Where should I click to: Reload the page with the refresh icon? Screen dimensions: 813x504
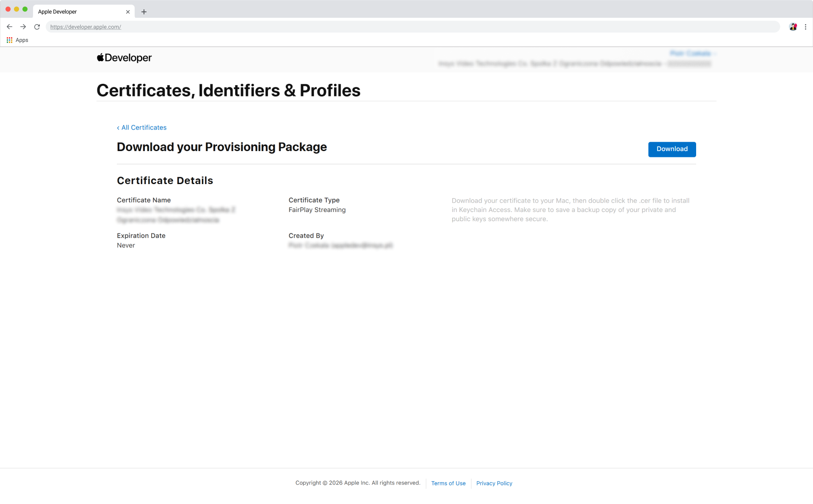coord(37,27)
